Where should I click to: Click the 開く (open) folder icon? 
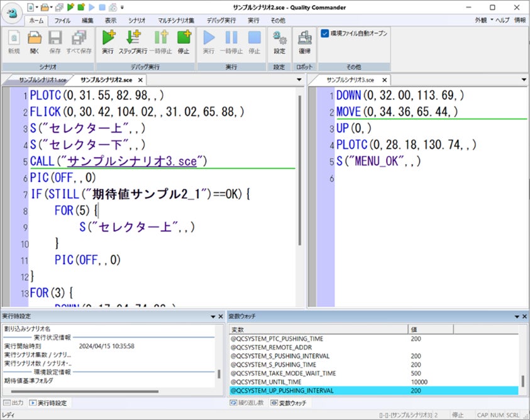coord(35,40)
